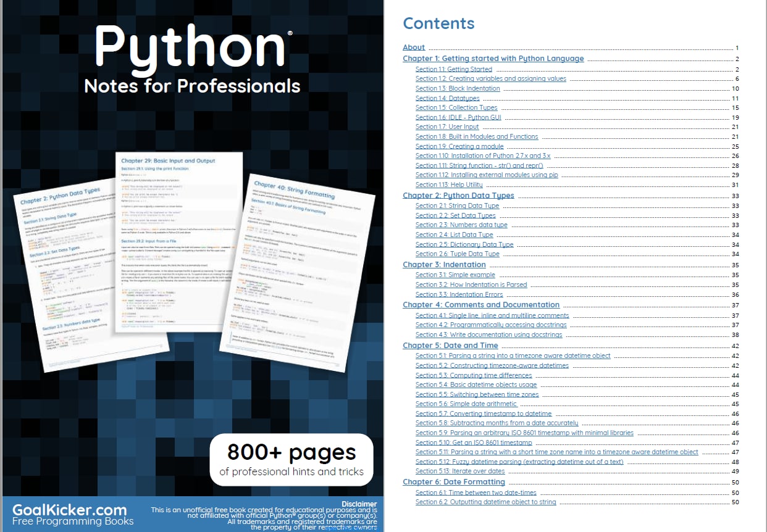Click the Disclaimer heading on the cover
This screenshot has width=767, height=532.
(359, 504)
